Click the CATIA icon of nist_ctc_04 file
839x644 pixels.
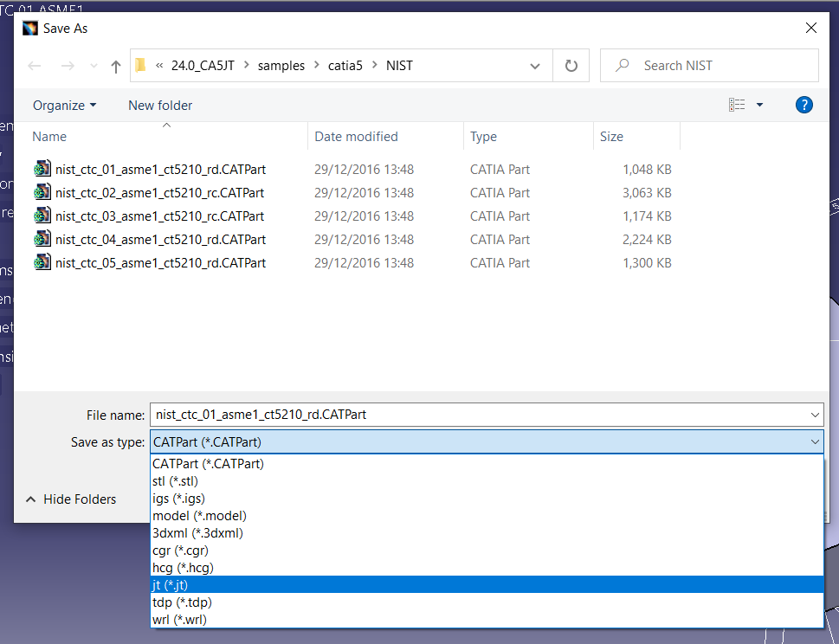click(x=42, y=239)
